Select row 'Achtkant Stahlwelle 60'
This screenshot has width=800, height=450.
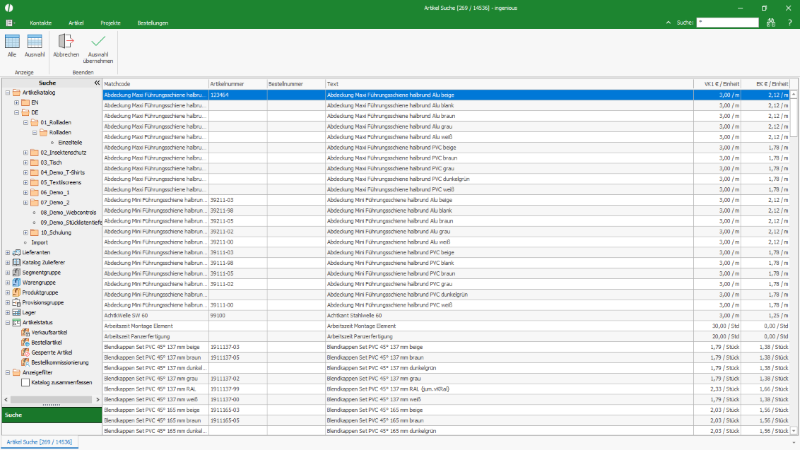(446, 315)
